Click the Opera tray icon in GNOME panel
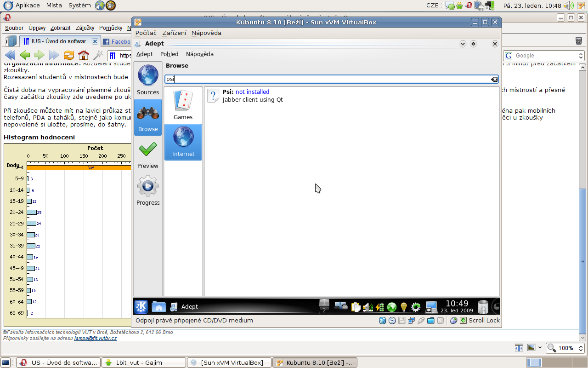The image size is (588, 368). [469, 6]
